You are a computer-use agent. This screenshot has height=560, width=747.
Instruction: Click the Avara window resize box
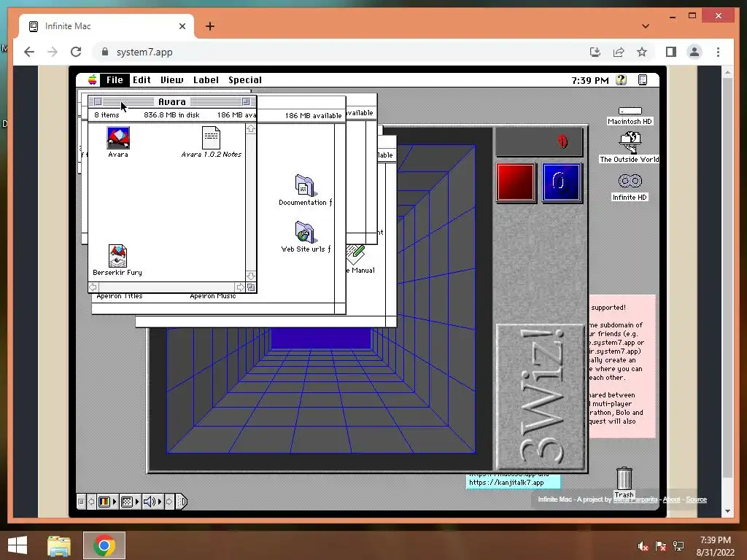point(251,287)
